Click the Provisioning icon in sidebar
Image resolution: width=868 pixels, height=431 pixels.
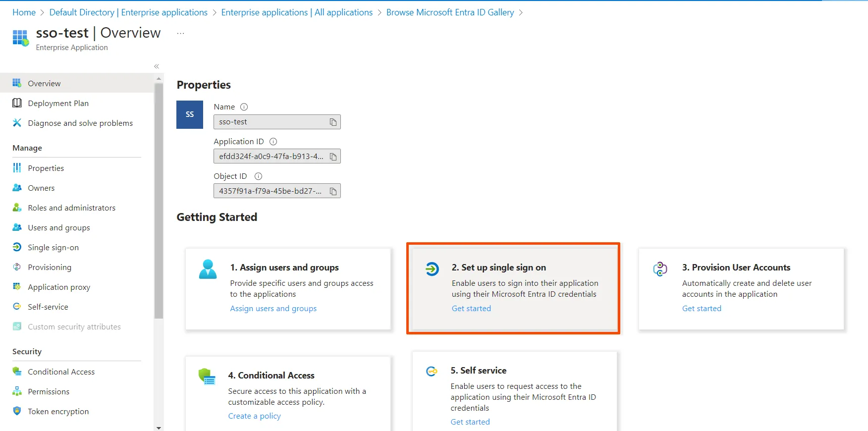17,267
